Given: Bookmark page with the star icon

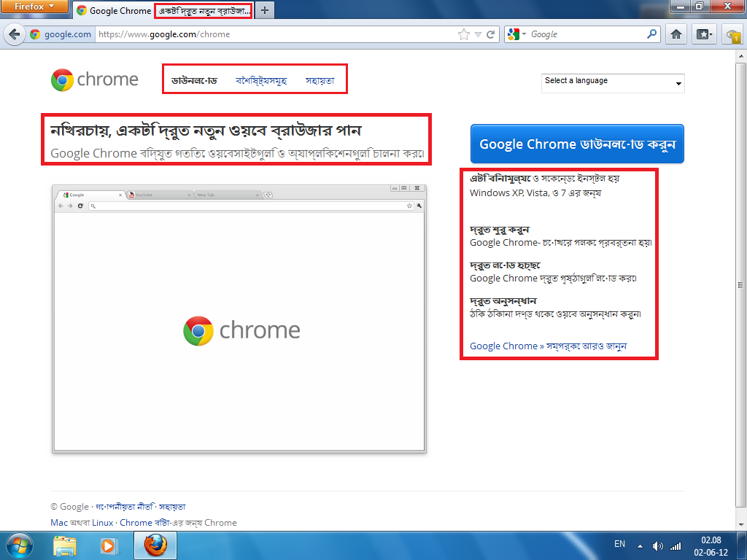Looking at the screenshot, I should coord(463,34).
